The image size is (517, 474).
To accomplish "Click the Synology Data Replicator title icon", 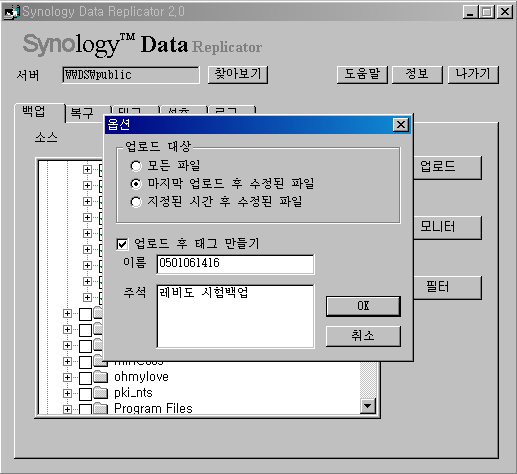I will click(x=11, y=12).
